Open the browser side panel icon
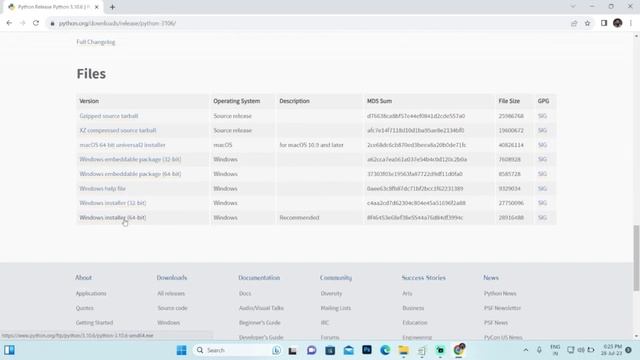 [x=604, y=23]
